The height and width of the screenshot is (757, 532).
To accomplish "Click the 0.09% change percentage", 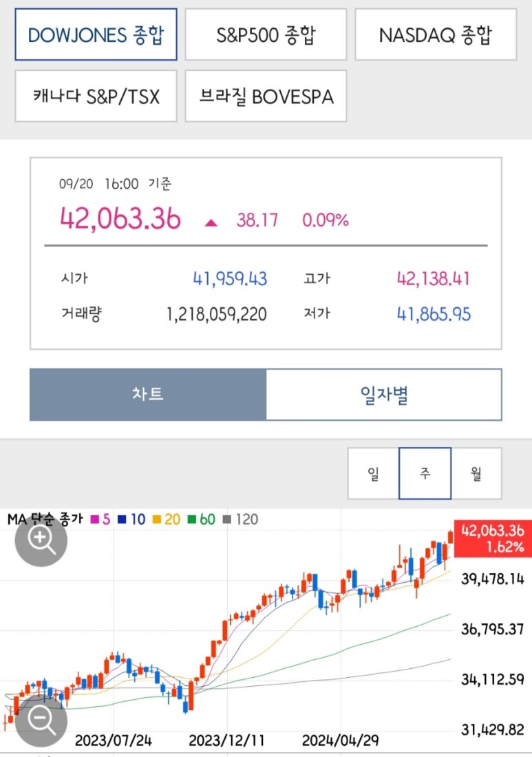I will [326, 220].
